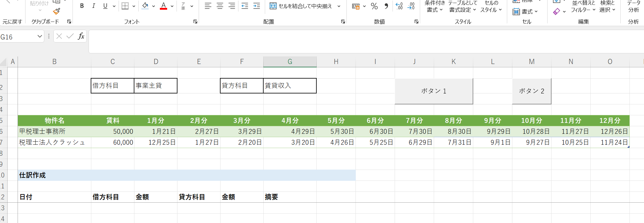Toggle italic formatting
The image size is (644, 223).
pos(93,6)
